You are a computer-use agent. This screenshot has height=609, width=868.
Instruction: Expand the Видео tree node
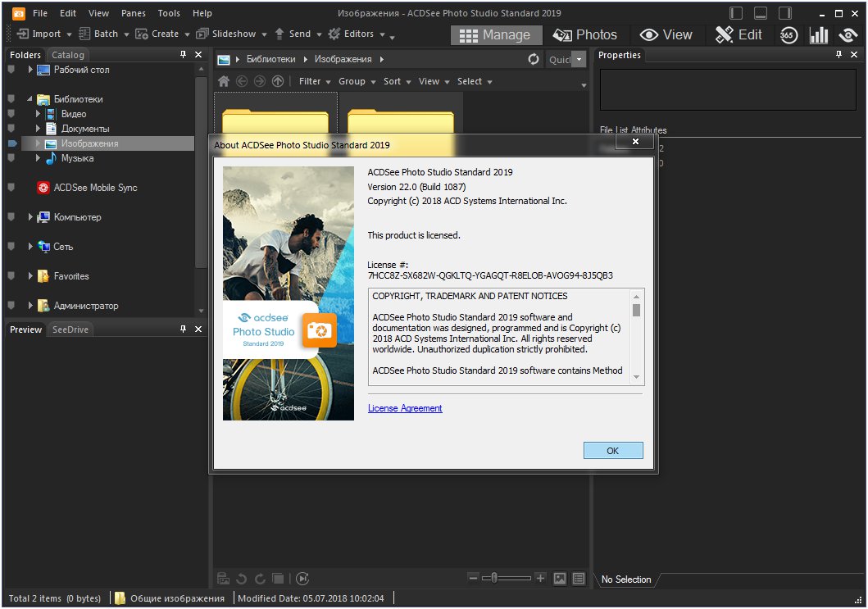[38, 114]
